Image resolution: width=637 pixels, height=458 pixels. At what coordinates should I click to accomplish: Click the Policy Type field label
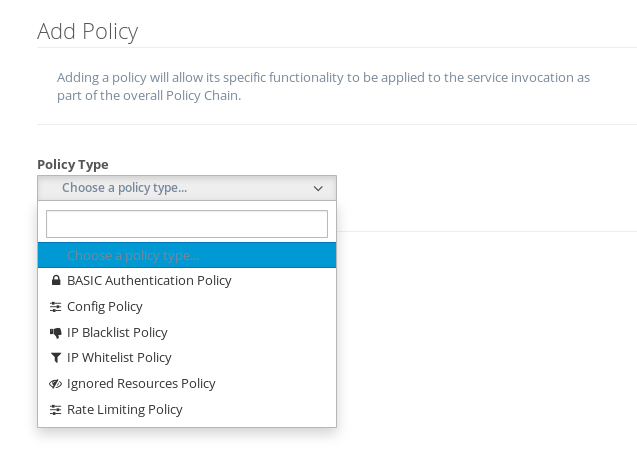[73, 165]
